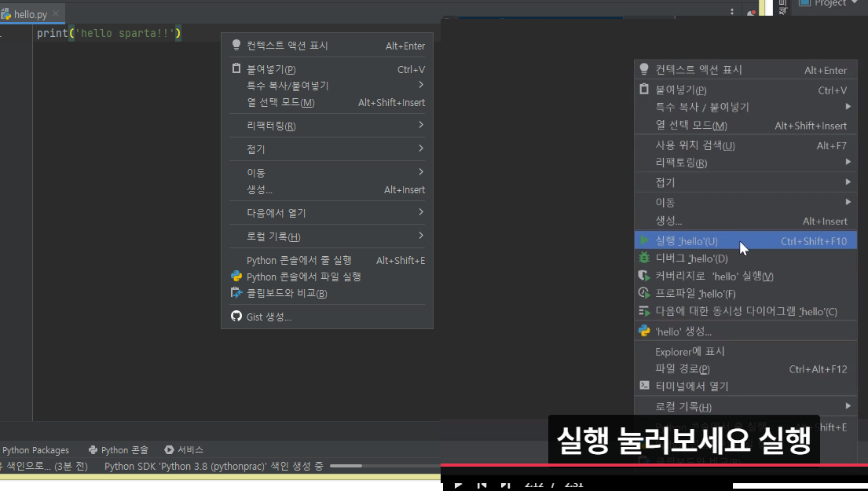The image size is (868, 491).
Task: Click lightbulb icon in PyCharm editor context menu
Action: tap(236, 45)
